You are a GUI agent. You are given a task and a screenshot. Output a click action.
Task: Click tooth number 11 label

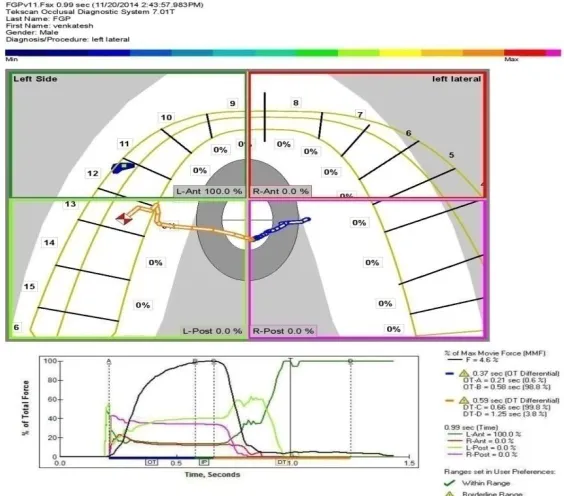tap(124, 144)
